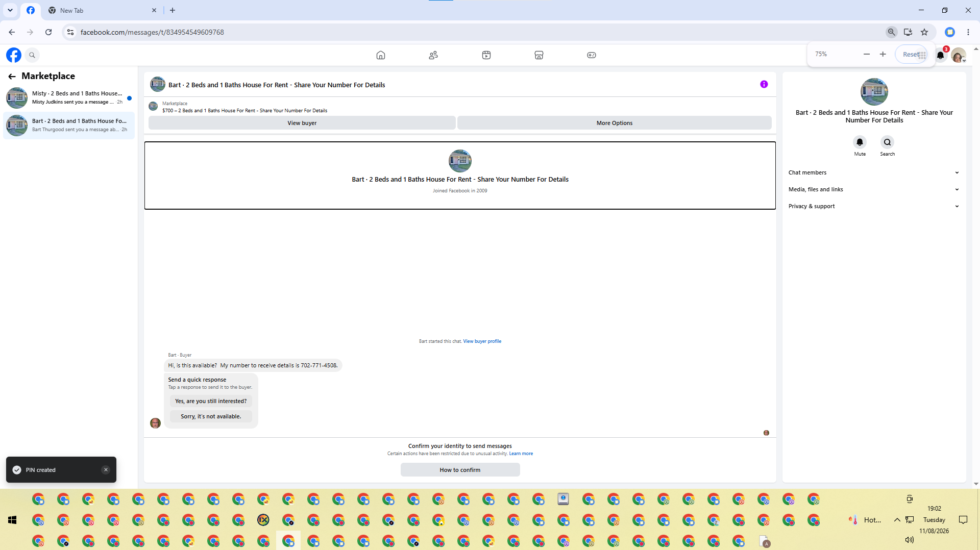Image resolution: width=980 pixels, height=550 pixels.
Task: Open the Facebook search magnifier
Action: point(32,55)
